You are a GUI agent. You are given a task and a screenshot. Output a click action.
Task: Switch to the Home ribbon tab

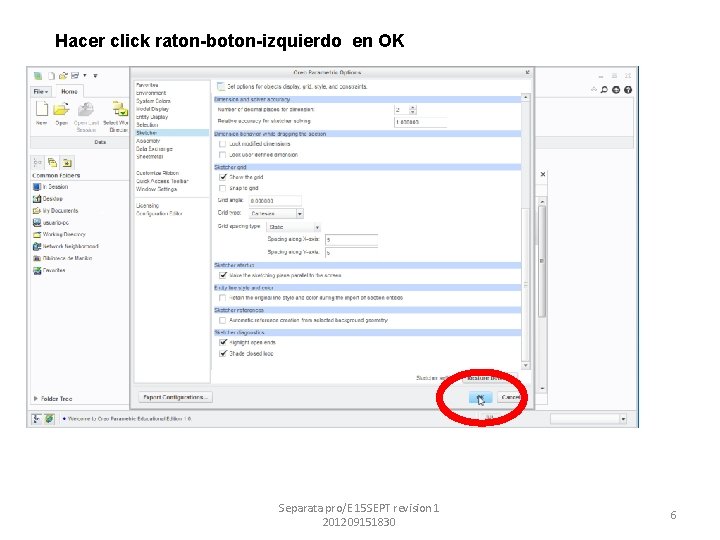point(69,92)
